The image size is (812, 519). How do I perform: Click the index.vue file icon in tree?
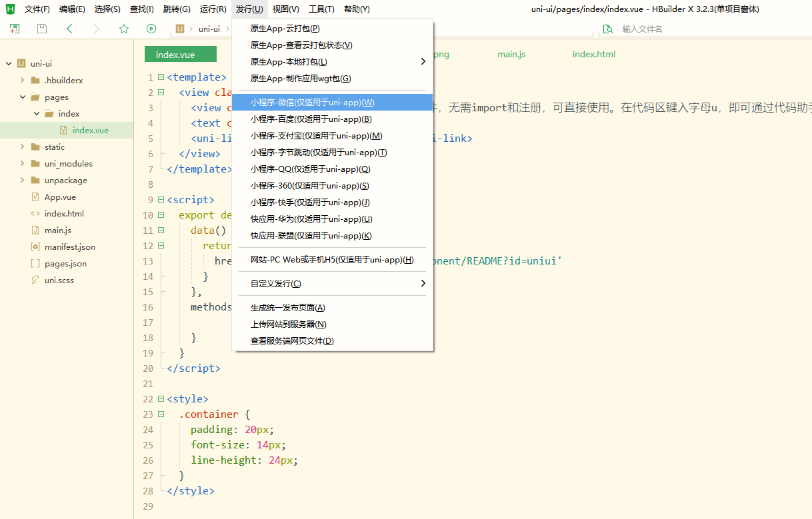(63, 130)
